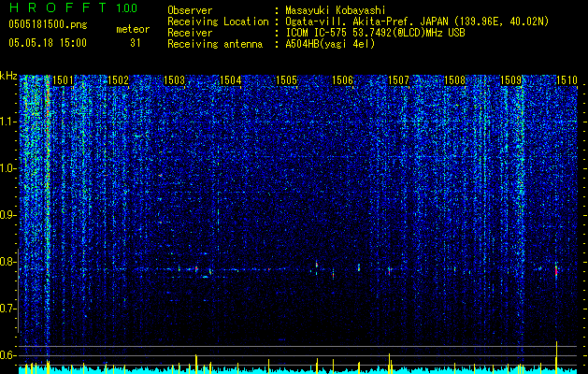Click the 1504 time marker
This screenshot has width=588, height=374.
point(230,80)
